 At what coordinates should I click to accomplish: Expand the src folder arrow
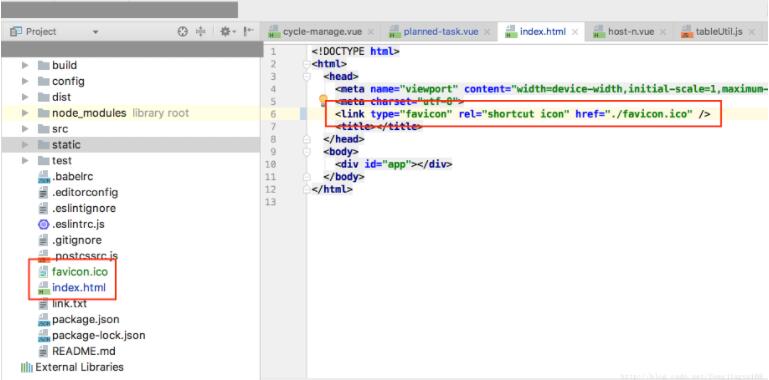[x=25, y=129]
